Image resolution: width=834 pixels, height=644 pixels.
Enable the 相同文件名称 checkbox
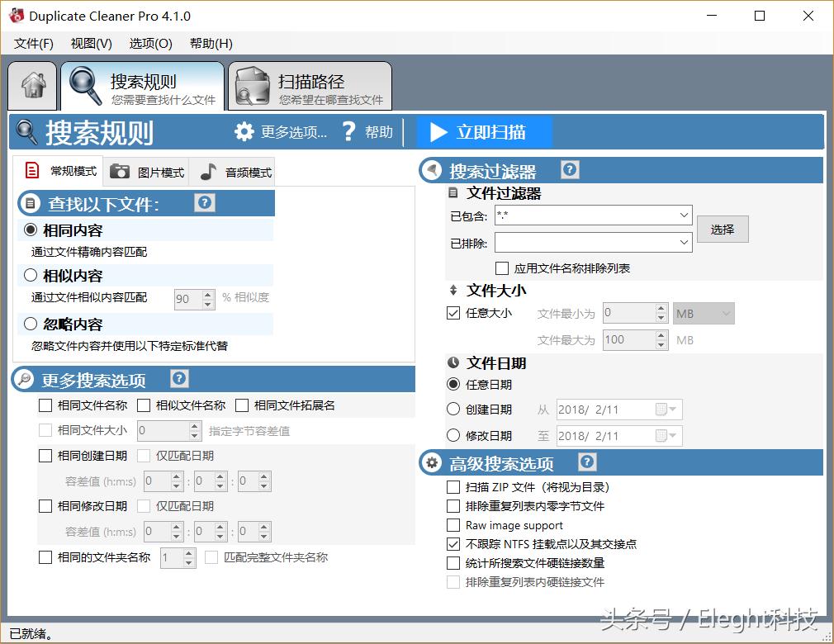coord(46,405)
